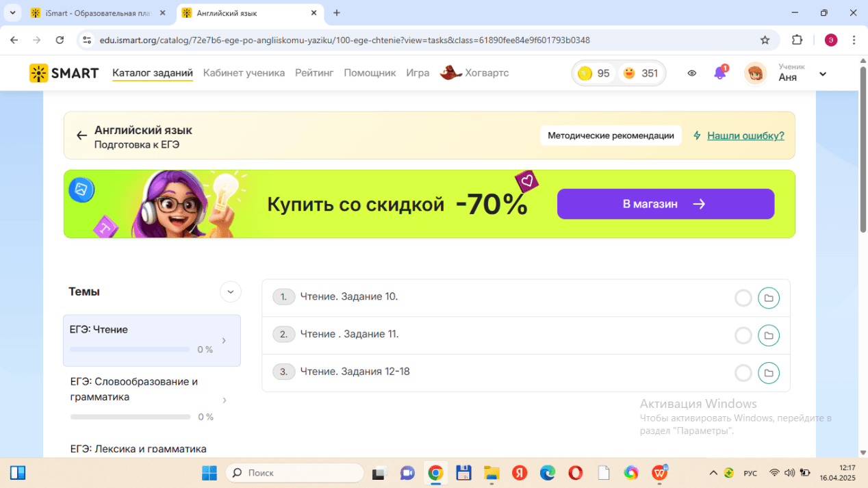Open the account dropdown arrow next to Аня
The image size is (868, 488).
(x=823, y=74)
